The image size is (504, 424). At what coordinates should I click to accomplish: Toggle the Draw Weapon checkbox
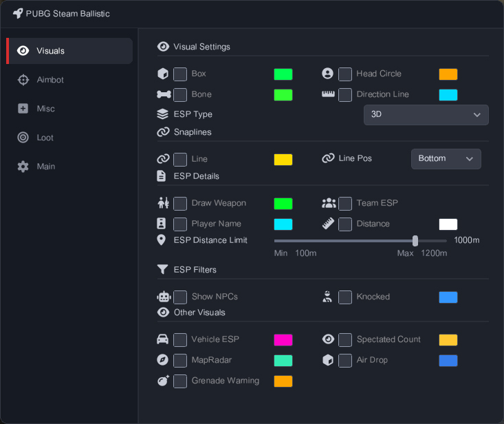(180, 204)
